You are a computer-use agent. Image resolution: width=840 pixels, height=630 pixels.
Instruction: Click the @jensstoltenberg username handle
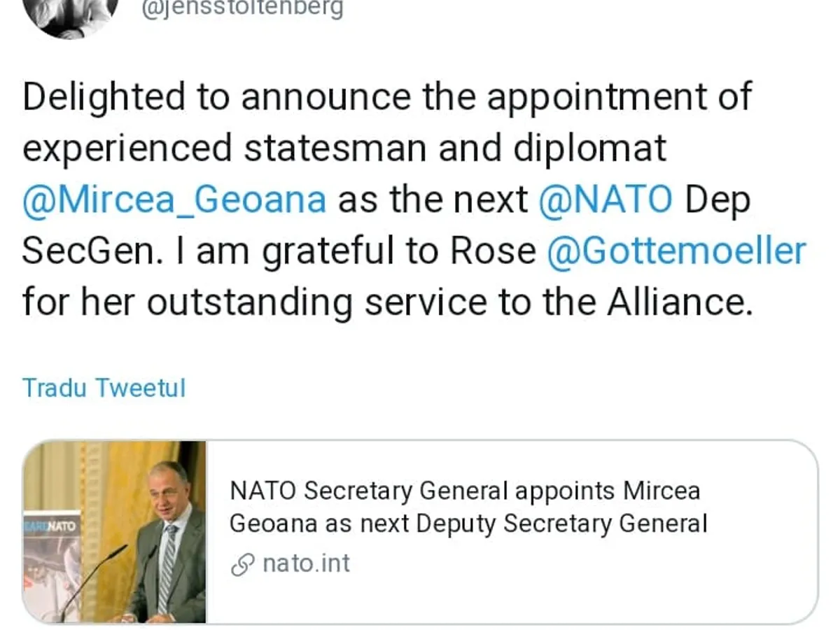click(x=242, y=10)
